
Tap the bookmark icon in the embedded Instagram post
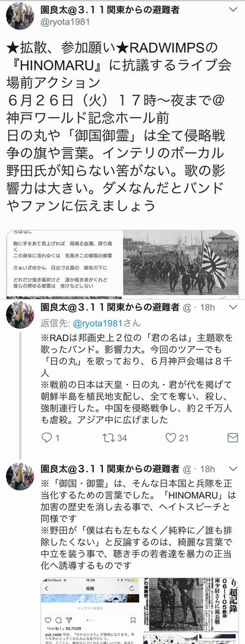pyautogui.click(x=133, y=620)
